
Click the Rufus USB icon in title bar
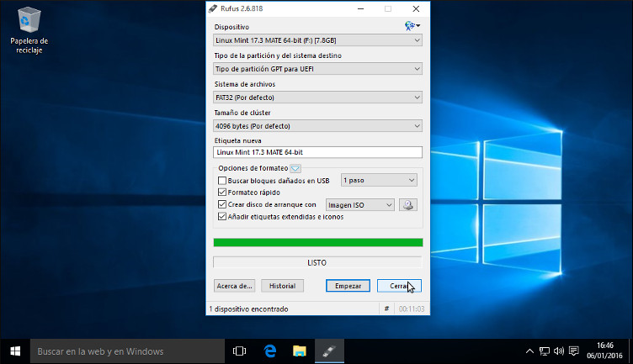coord(213,8)
